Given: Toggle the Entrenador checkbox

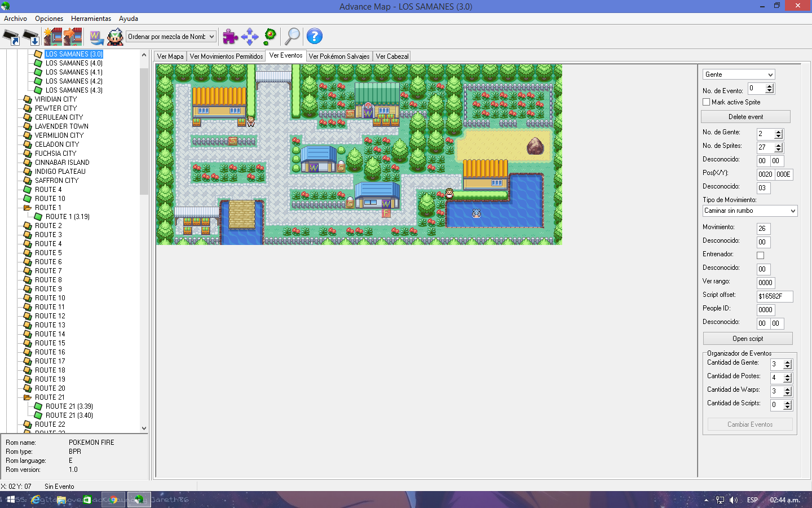Looking at the screenshot, I should 760,256.
